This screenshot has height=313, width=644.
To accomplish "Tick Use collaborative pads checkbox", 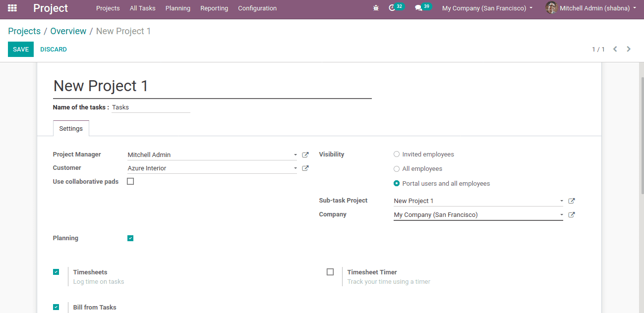I will [x=130, y=181].
